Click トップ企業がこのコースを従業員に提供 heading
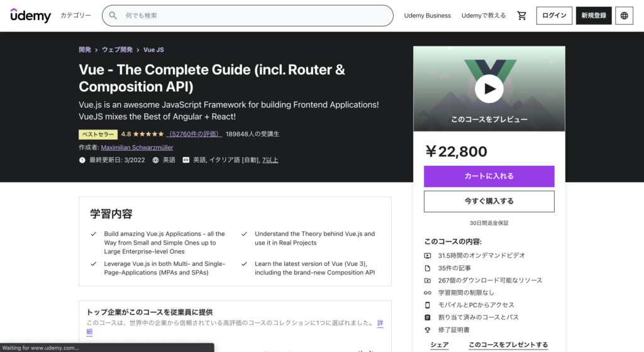 pyautogui.click(x=150, y=312)
